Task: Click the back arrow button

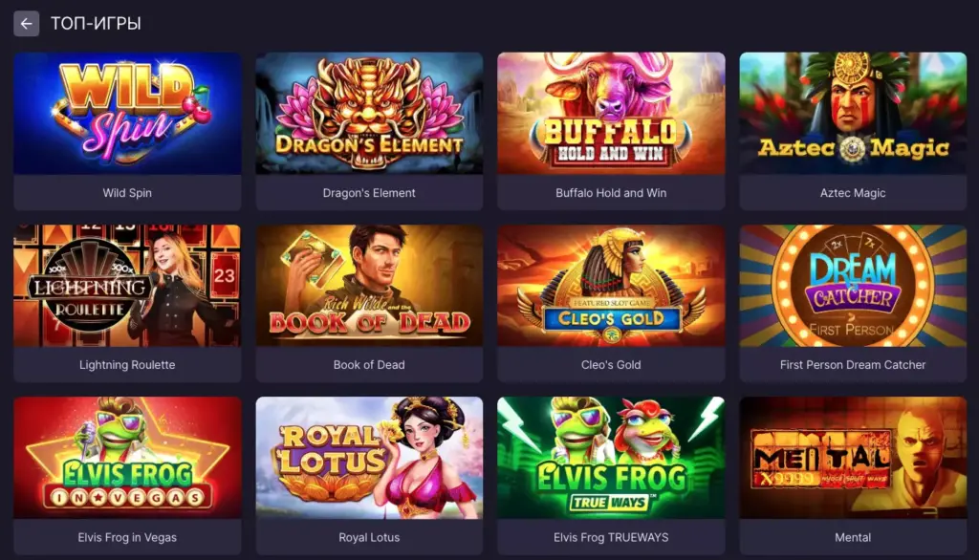Action: [26, 24]
